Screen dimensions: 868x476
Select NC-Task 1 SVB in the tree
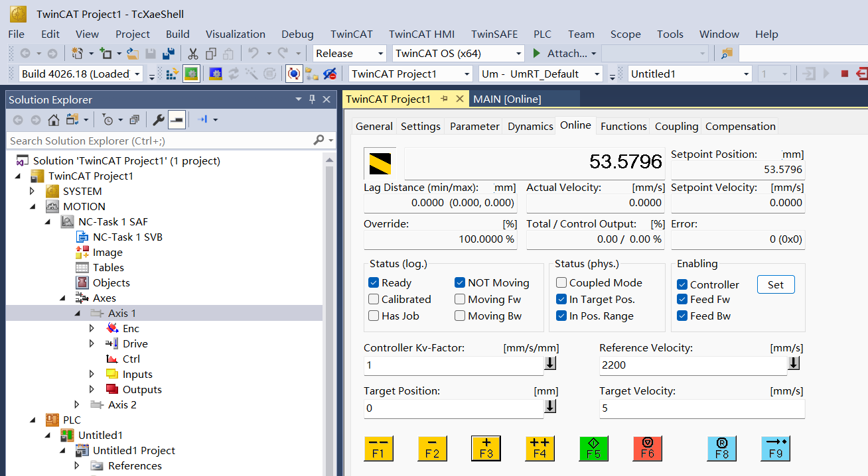(x=127, y=237)
